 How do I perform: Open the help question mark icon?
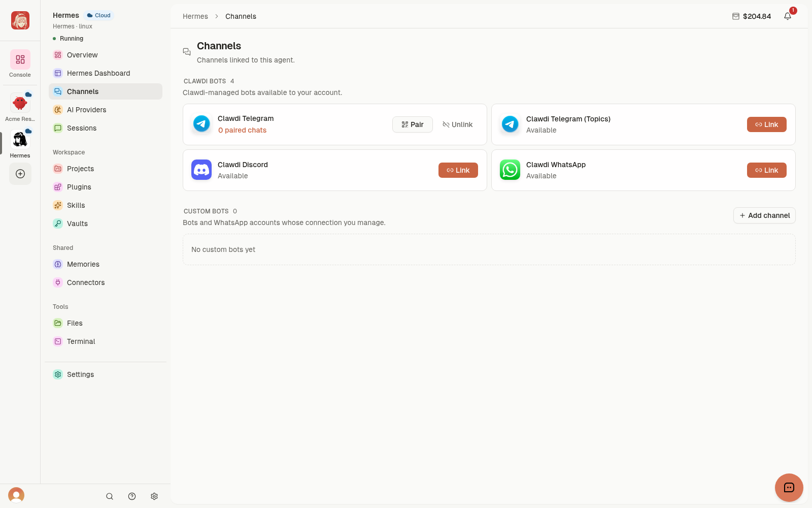(x=132, y=496)
